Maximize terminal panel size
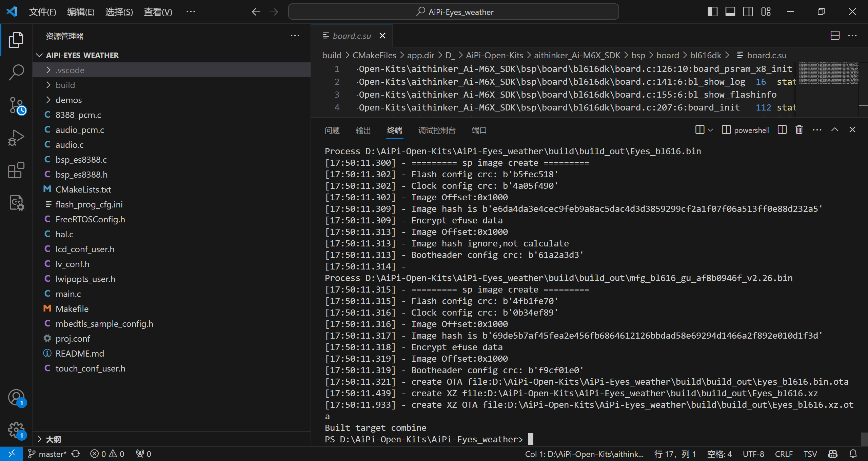This screenshot has height=461, width=868. click(x=835, y=130)
